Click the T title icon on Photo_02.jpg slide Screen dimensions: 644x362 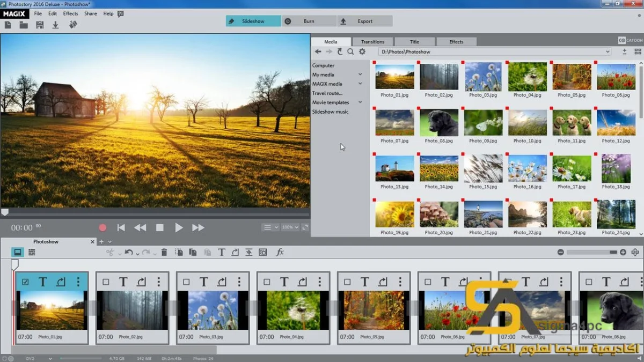[123, 282]
